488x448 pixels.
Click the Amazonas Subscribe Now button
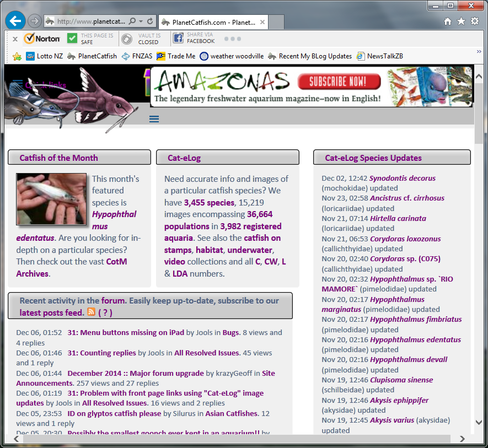[339, 82]
